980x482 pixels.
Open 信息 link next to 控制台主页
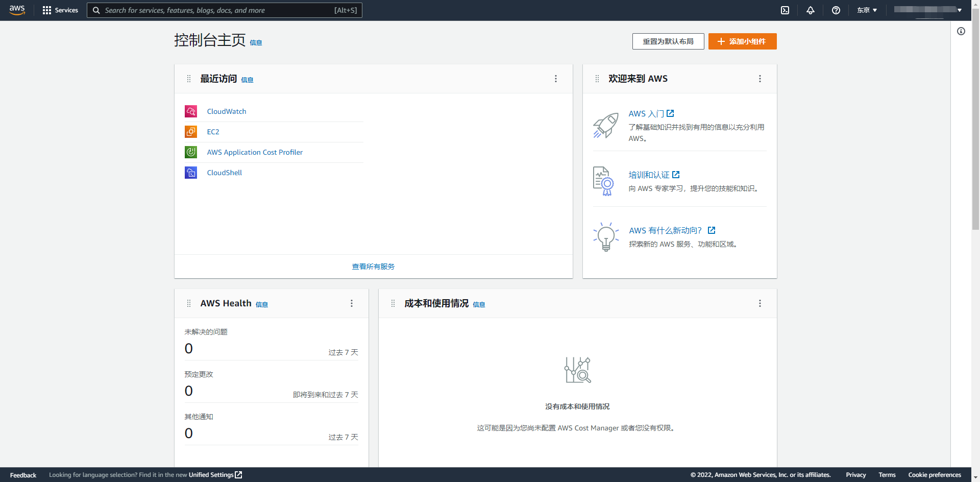click(x=256, y=43)
